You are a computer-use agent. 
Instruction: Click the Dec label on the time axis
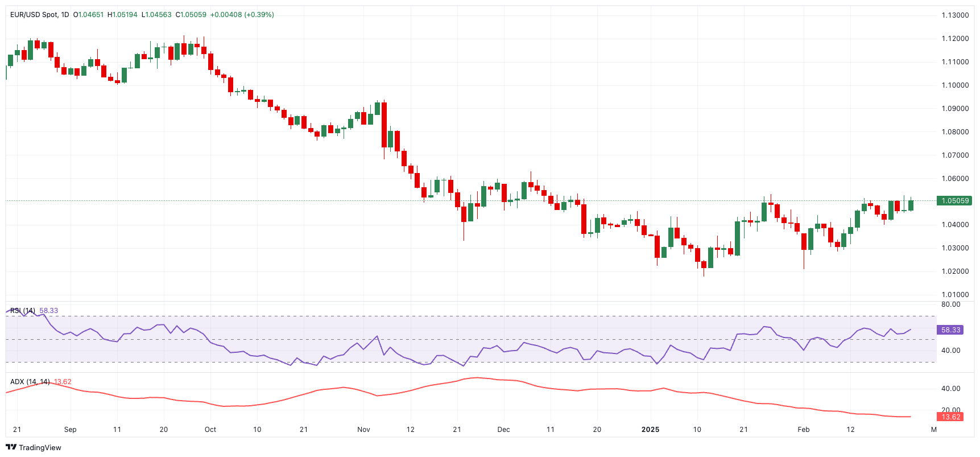[503, 430]
